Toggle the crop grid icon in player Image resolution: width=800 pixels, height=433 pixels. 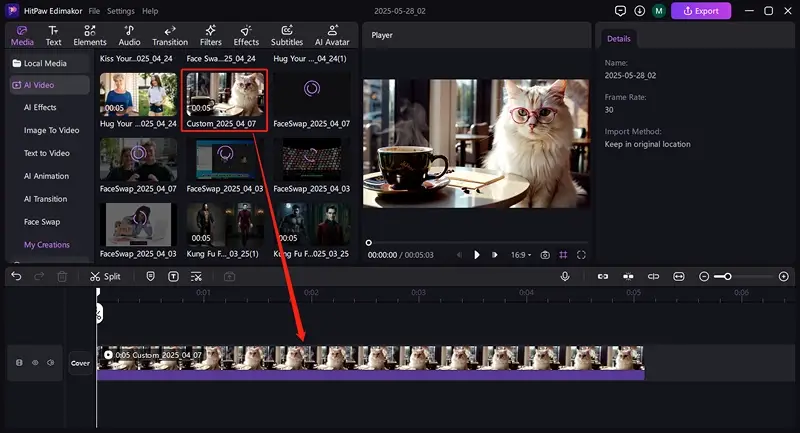tap(563, 254)
